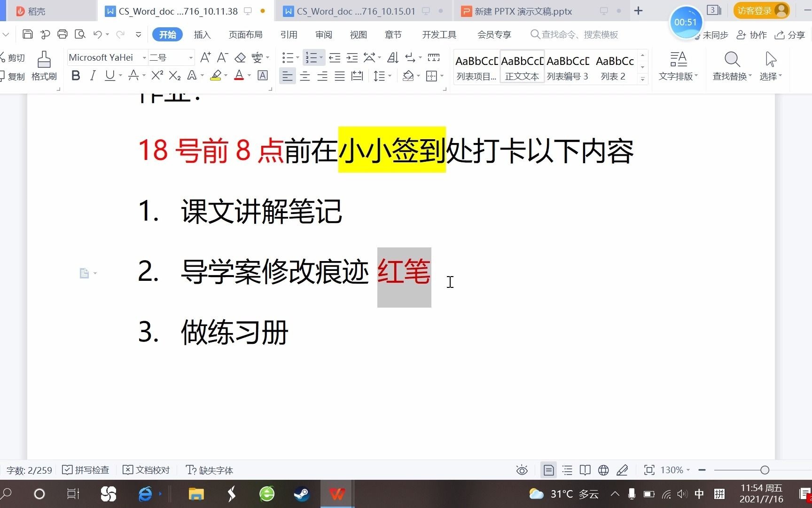Open the 审阅 Review tab
This screenshot has height=508, width=812.
[x=323, y=35]
